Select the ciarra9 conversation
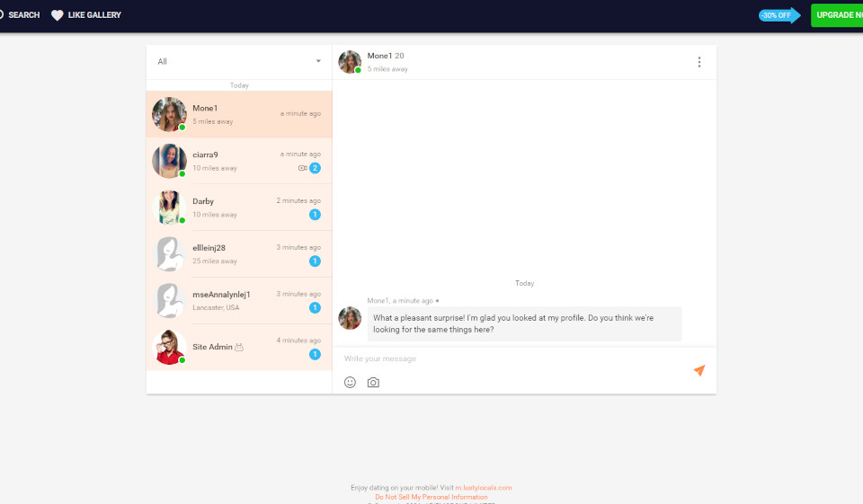 (x=238, y=161)
